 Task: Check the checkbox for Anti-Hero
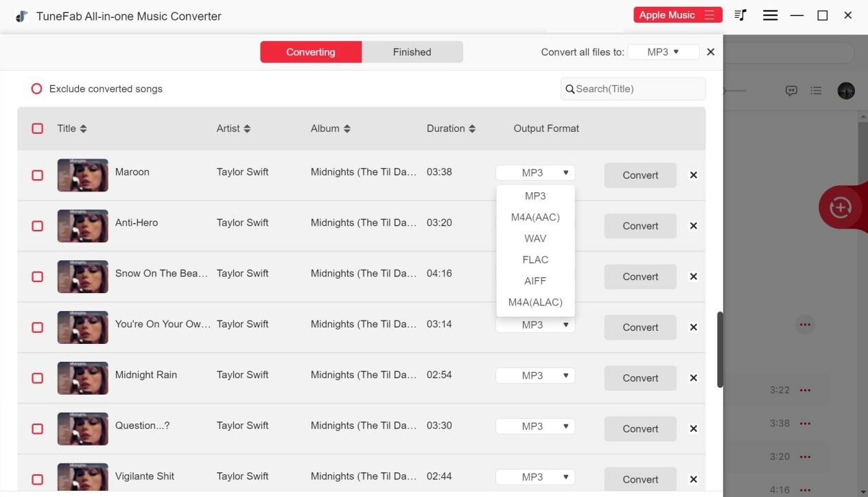(37, 225)
